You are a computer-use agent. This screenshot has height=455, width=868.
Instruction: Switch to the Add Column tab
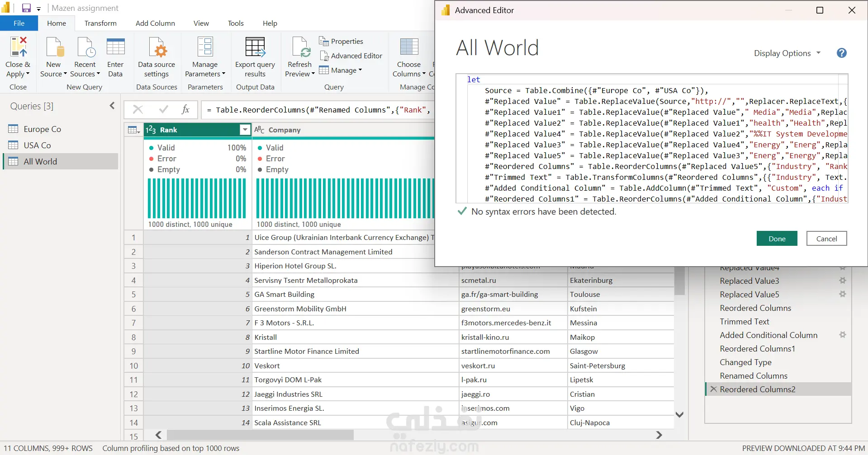pos(155,23)
